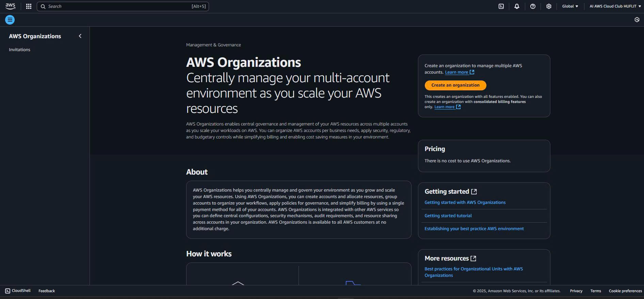Click the About heading
Screen dimensions: 644x299
(197, 172)
